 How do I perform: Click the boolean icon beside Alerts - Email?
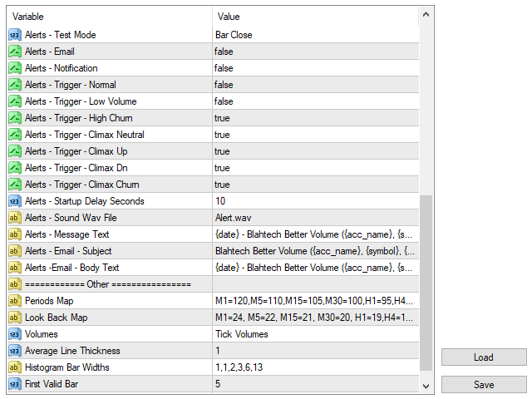tap(14, 52)
